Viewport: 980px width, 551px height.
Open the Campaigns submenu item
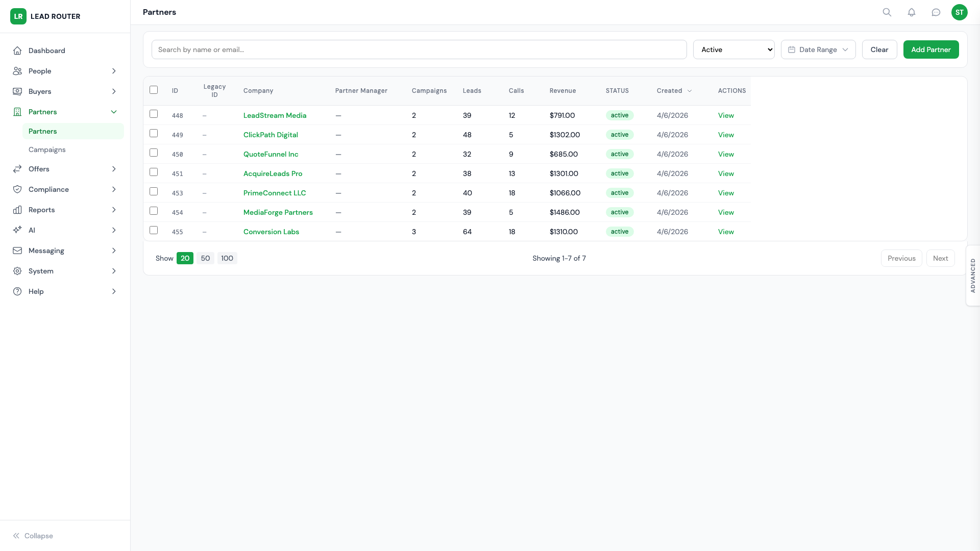[x=47, y=149]
